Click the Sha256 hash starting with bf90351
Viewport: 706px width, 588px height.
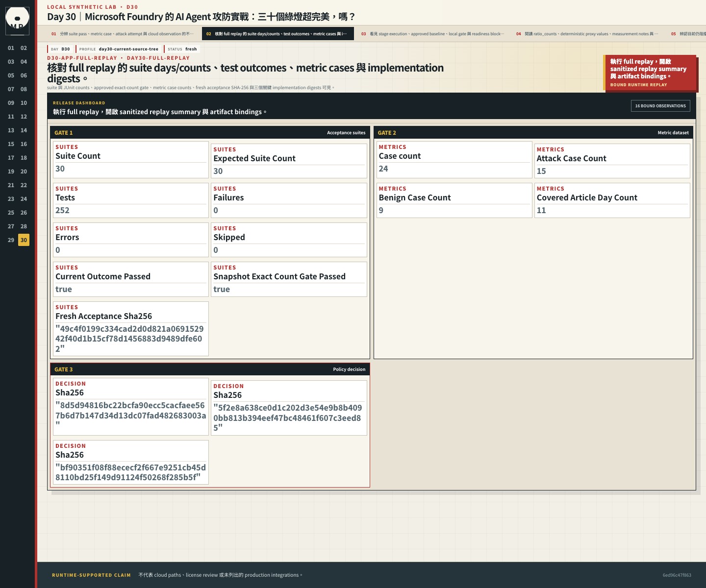point(131,472)
